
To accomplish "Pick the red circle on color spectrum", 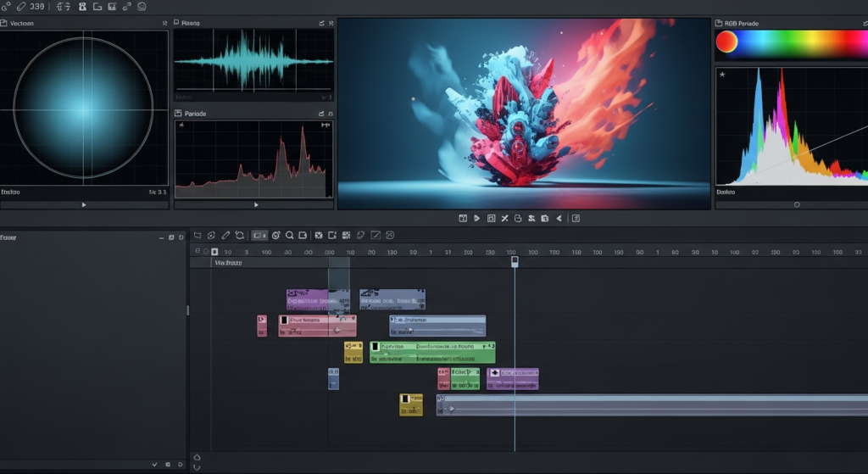I will [x=726, y=42].
